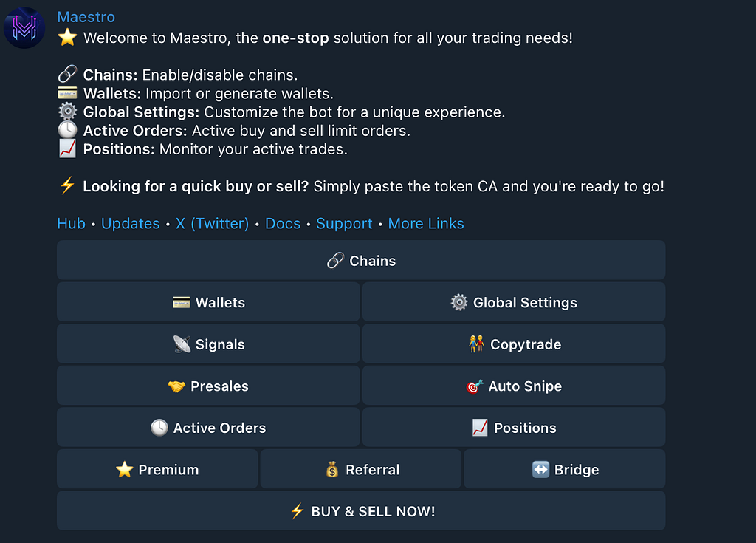Screen dimensions: 756x543
Task: Select the Auto Snipe target button
Action: point(514,386)
